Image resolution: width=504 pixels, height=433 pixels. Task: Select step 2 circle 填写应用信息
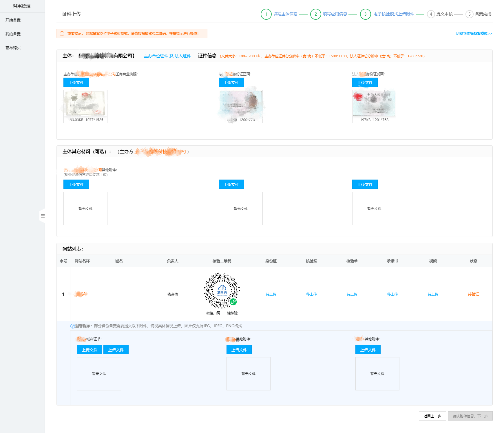click(316, 14)
